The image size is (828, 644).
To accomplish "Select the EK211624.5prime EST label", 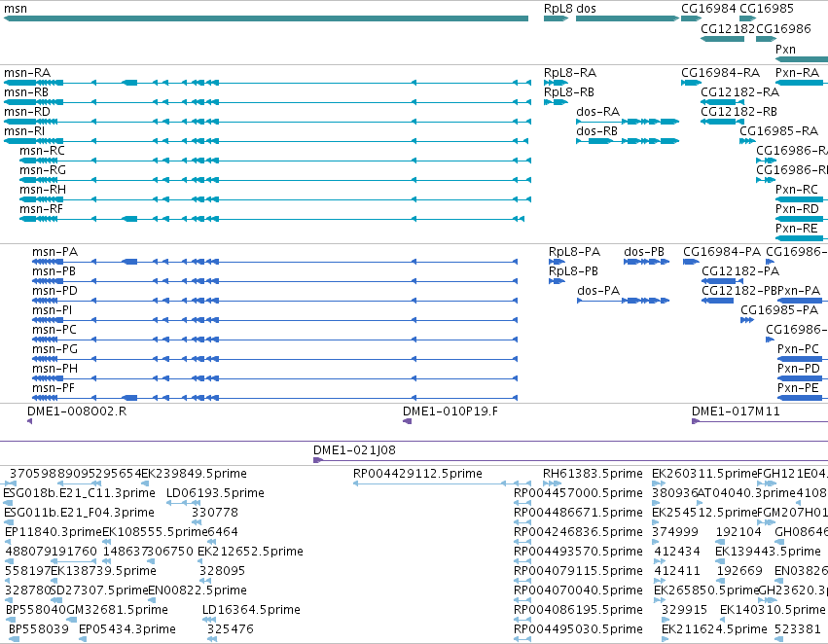I will [714, 629].
